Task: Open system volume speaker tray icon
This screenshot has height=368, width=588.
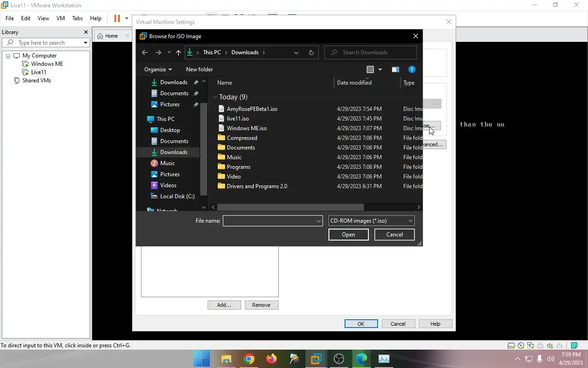Action: coord(551,359)
